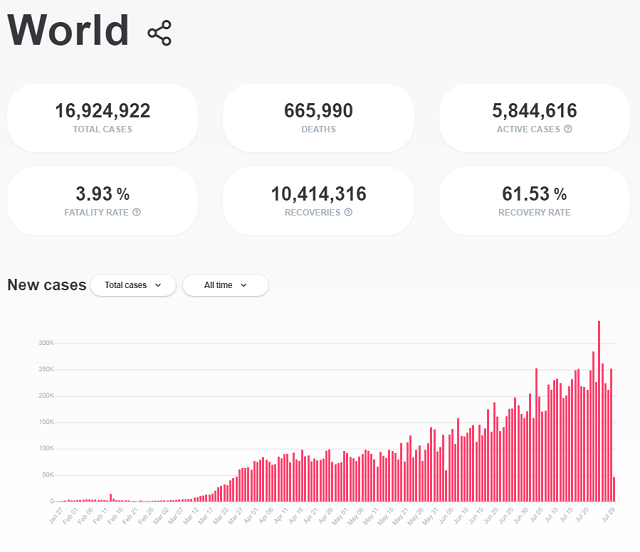Click the 150K gridline label

46,422
